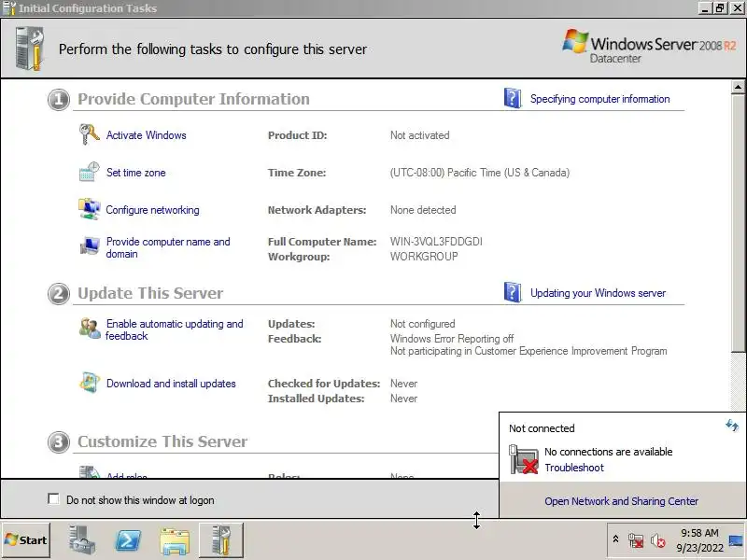This screenshot has width=747, height=560.
Task: Click the automatic updating and feedback icon
Action: [89, 329]
